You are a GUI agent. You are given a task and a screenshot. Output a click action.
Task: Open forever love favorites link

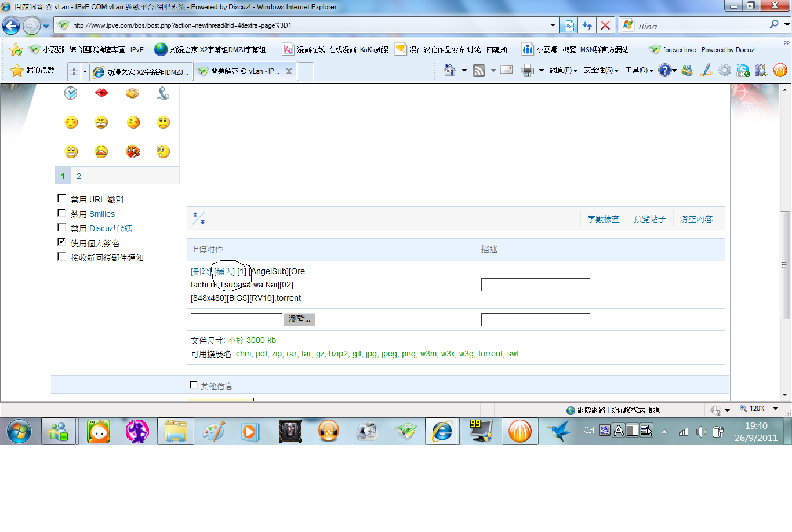click(703, 50)
